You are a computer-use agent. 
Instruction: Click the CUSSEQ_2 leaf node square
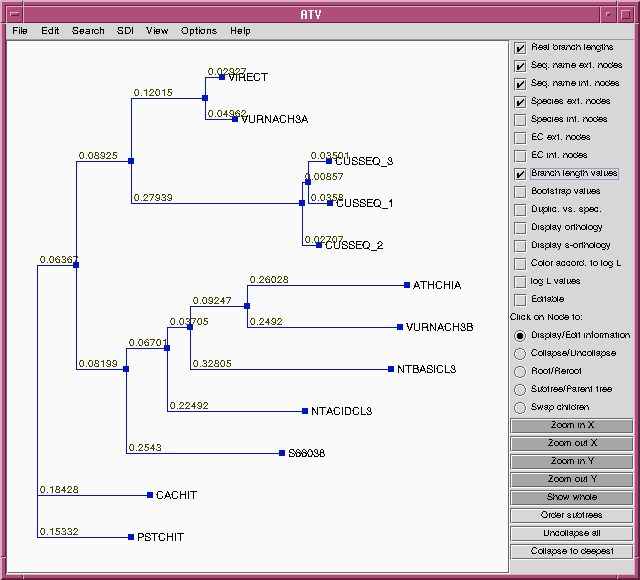pos(319,245)
